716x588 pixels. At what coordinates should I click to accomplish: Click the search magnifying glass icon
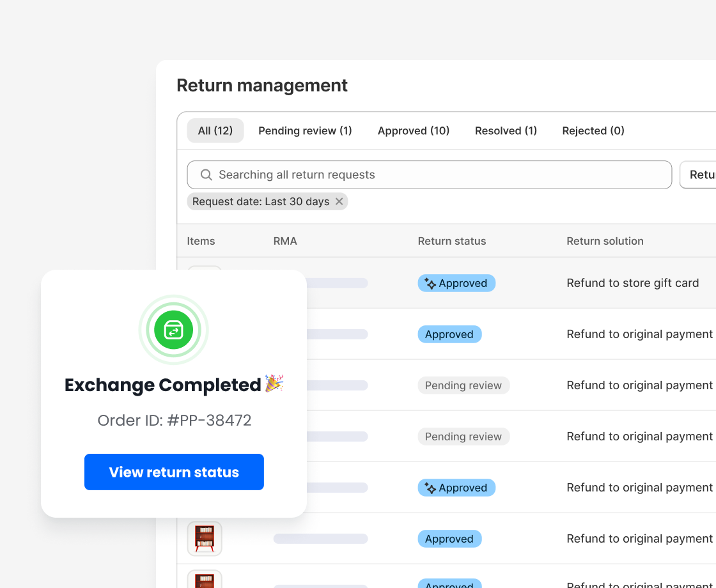(x=206, y=174)
